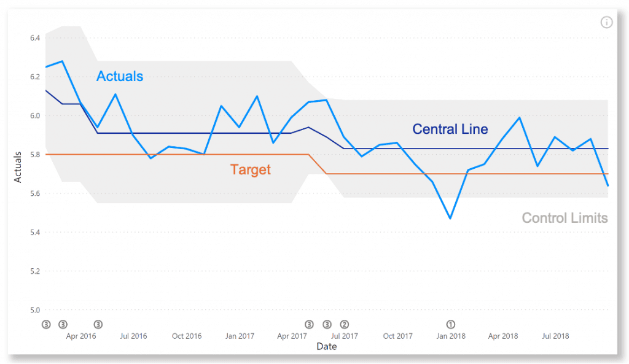Click the circled 3 marker near Apr 2017

[309, 324]
